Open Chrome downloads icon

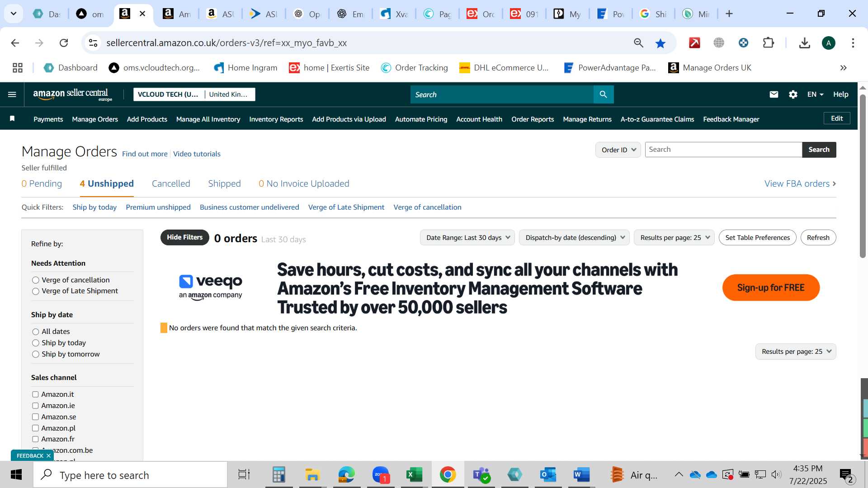pos(804,43)
